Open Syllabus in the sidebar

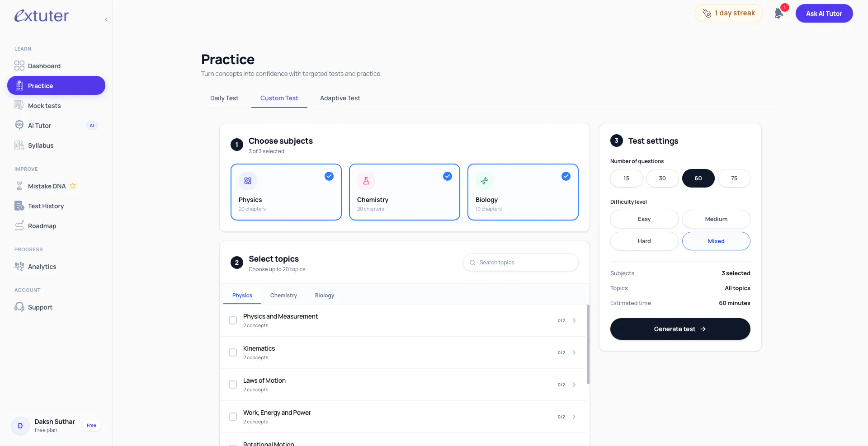pyautogui.click(x=56, y=146)
